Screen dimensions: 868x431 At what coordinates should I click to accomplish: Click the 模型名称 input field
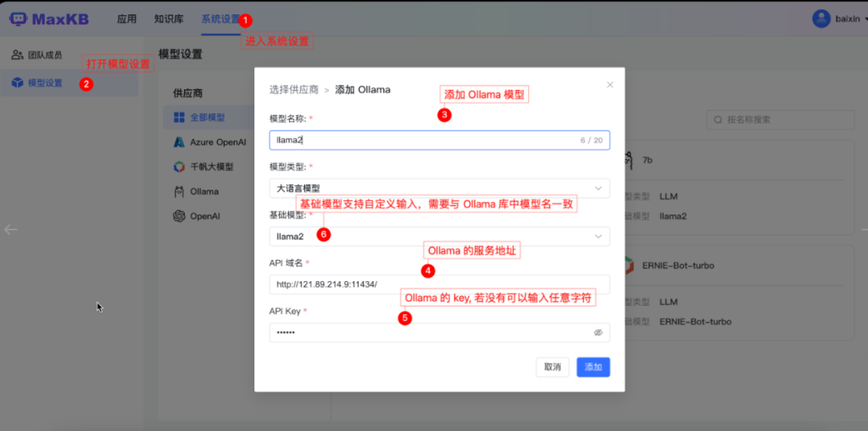(x=440, y=140)
